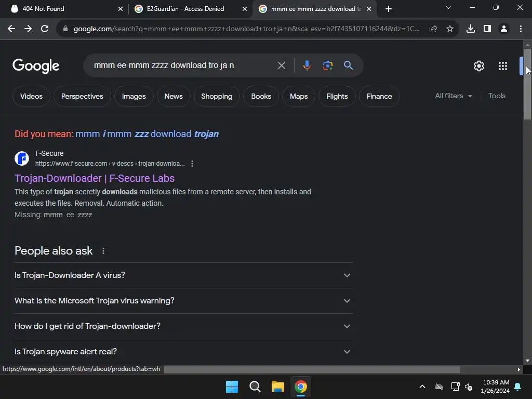Viewport: 532px width, 399px height.
Task: Open Chrome downloads icon
Action: (x=471, y=29)
